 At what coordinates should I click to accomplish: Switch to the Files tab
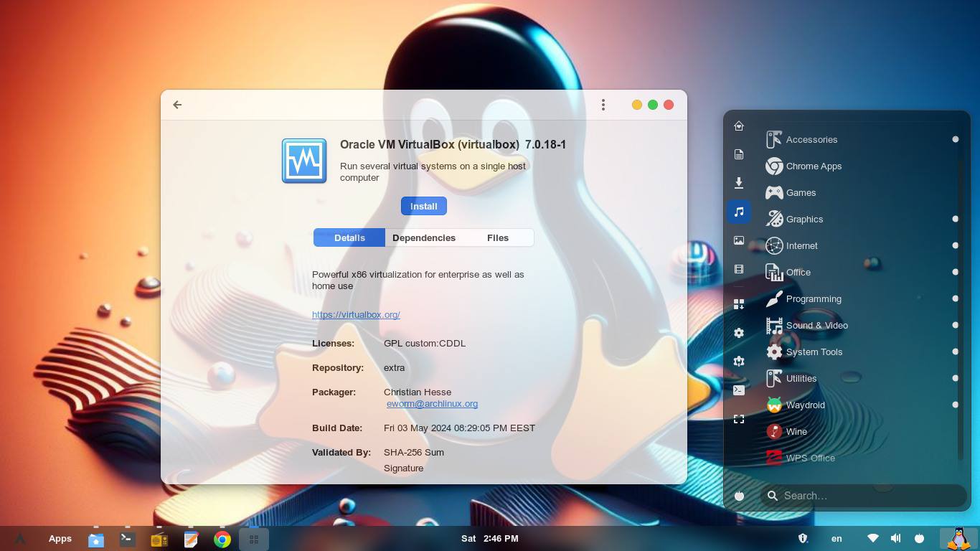(498, 237)
